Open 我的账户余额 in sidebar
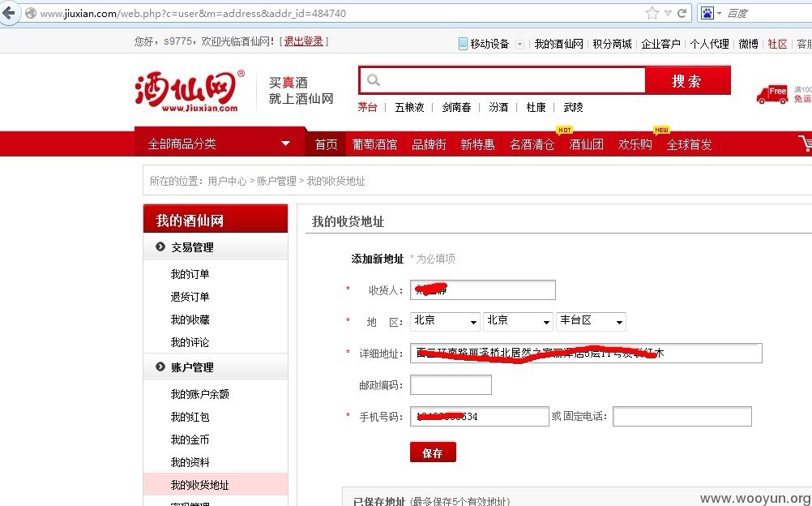The height and width of the screenshot is (506, 812). click(200, 395)
